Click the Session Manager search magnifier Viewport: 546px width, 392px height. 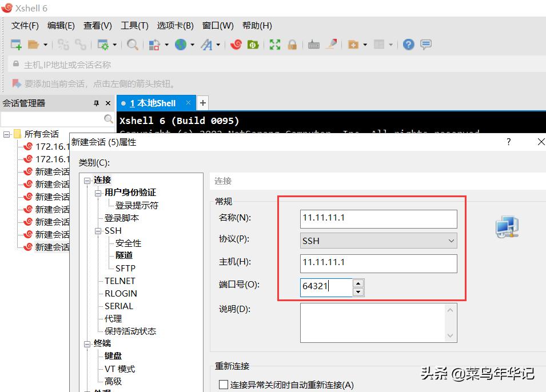pyautogui.click(x=109, y=119)
